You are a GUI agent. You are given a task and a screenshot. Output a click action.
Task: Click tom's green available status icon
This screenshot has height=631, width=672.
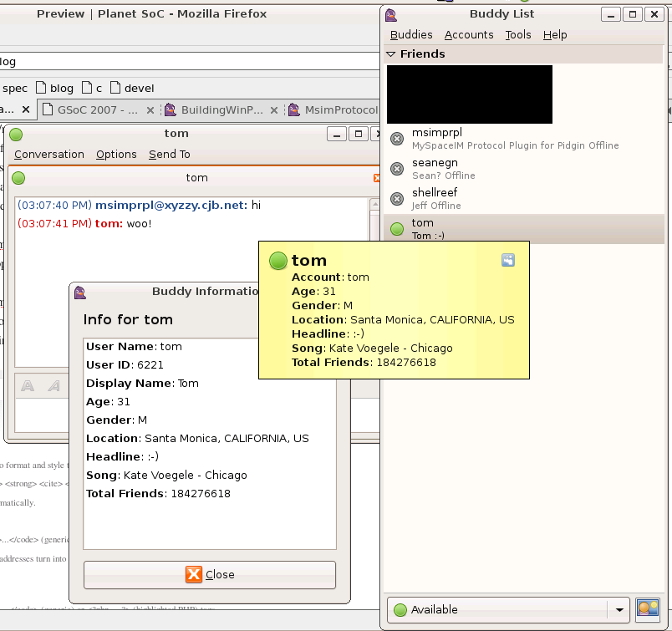(397, 229)
